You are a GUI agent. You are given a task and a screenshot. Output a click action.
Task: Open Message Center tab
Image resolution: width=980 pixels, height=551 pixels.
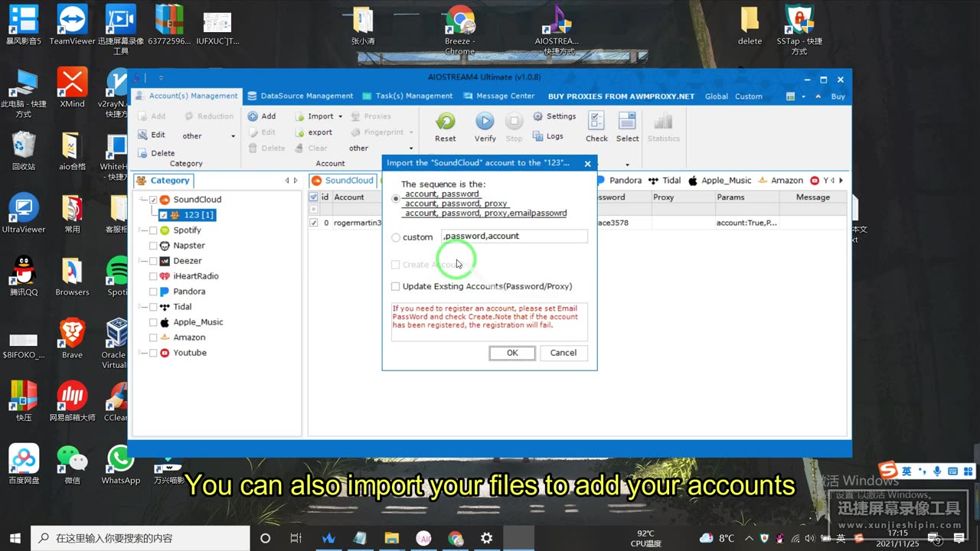tap(498, 96)
